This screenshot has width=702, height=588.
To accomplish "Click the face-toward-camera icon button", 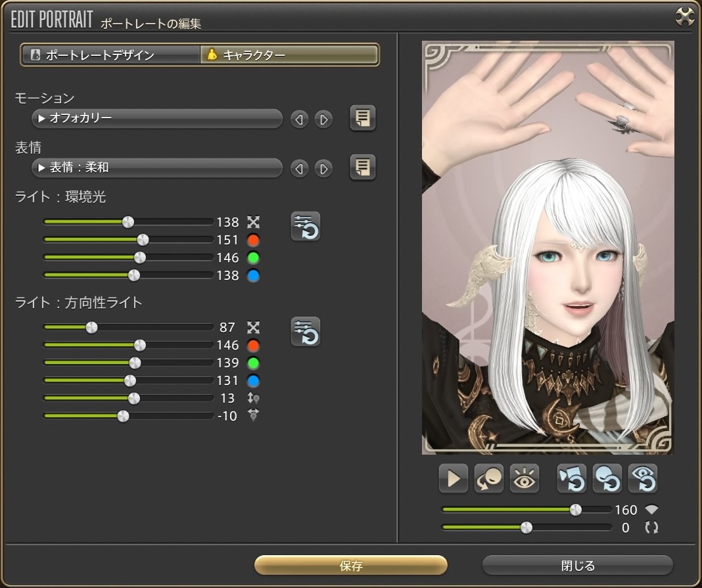I will tap(488, 478).
